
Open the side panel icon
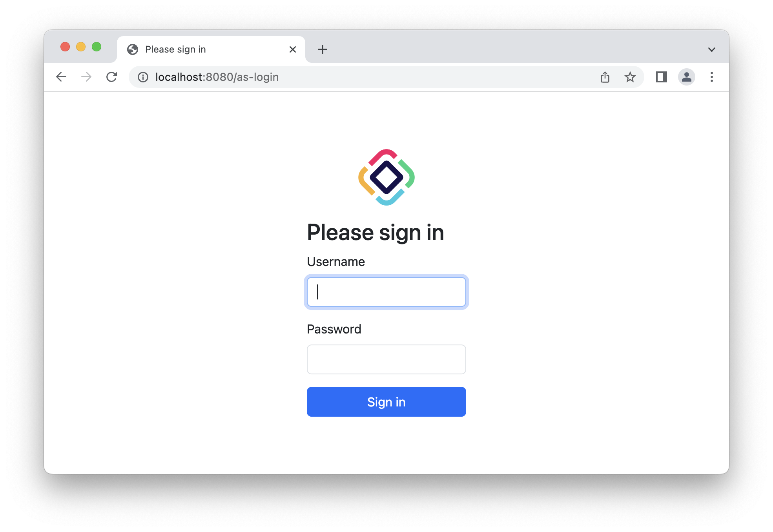(x=662, y=77)
